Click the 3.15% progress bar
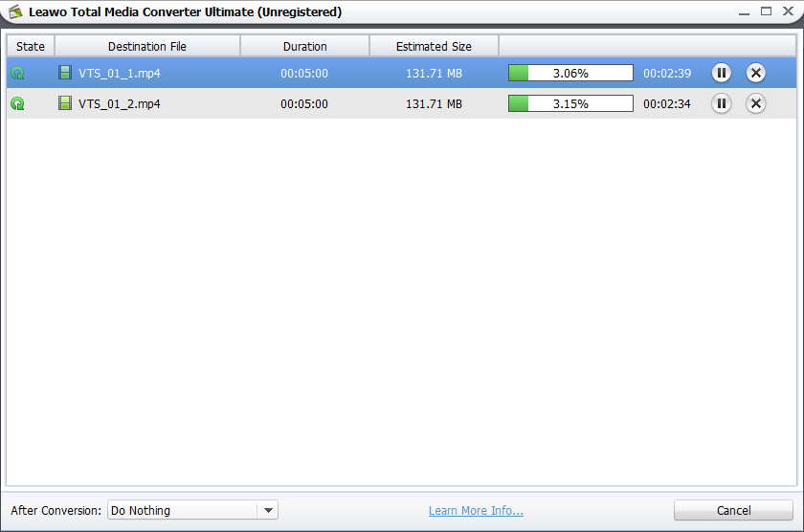The width and height of the screenshot is (804, 532). (x=570, y=103)
